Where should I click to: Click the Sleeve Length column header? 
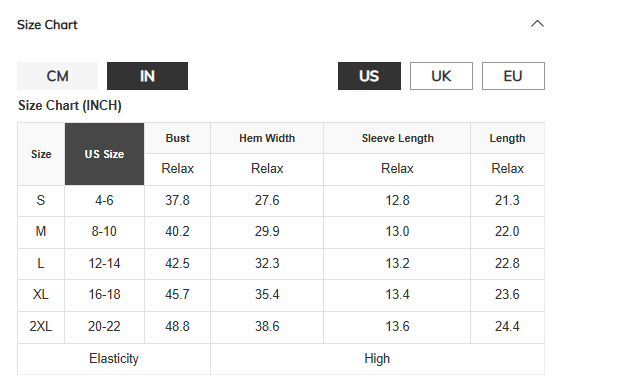tap(398, 138)
